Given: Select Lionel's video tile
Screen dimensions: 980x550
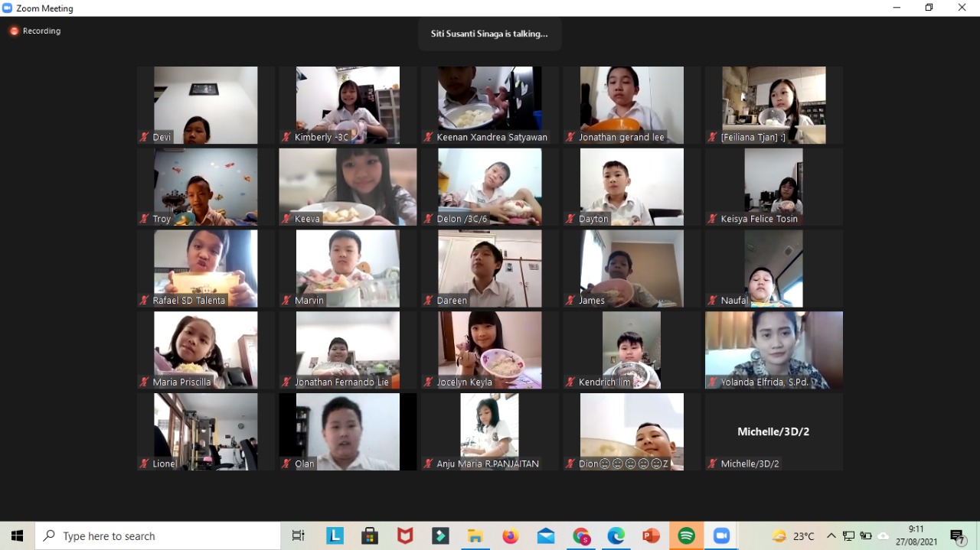Looking at the screenshot, I should point(205,431).
